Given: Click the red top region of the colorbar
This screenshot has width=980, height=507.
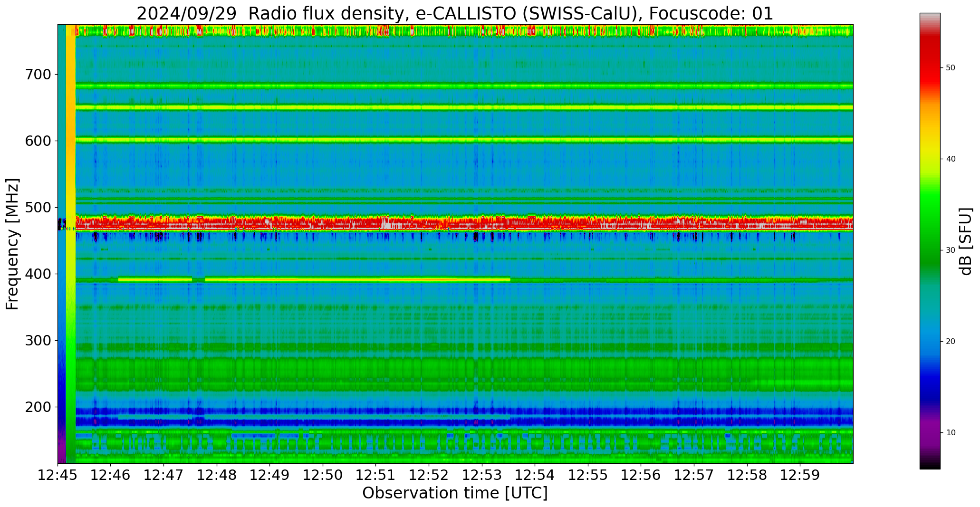Looking at the screenshot, I should tap(930, 62).
